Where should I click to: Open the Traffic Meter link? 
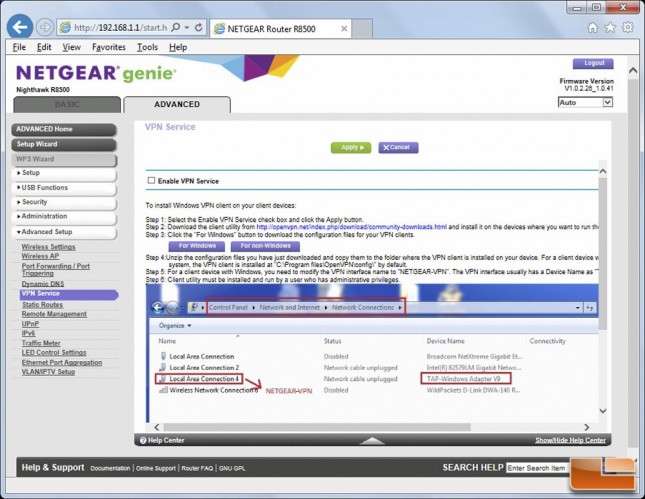[x=41, y=343]
